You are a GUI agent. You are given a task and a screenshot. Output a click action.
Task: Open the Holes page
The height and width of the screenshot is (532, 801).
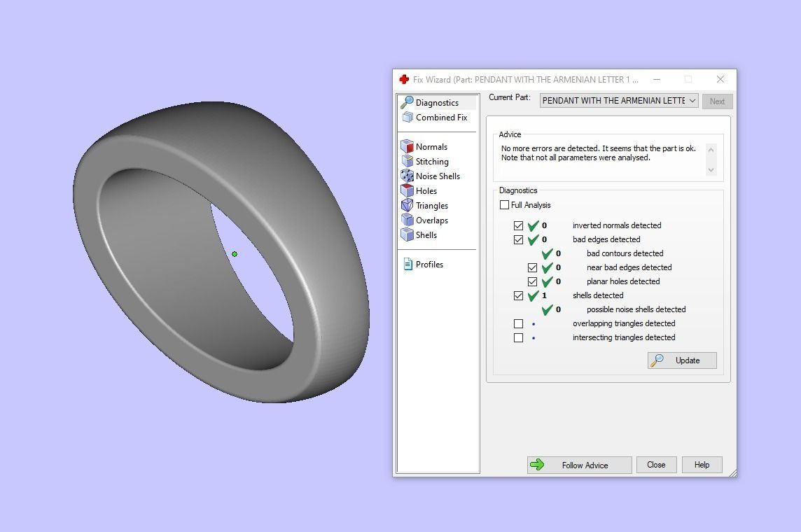tap(426, 191)
